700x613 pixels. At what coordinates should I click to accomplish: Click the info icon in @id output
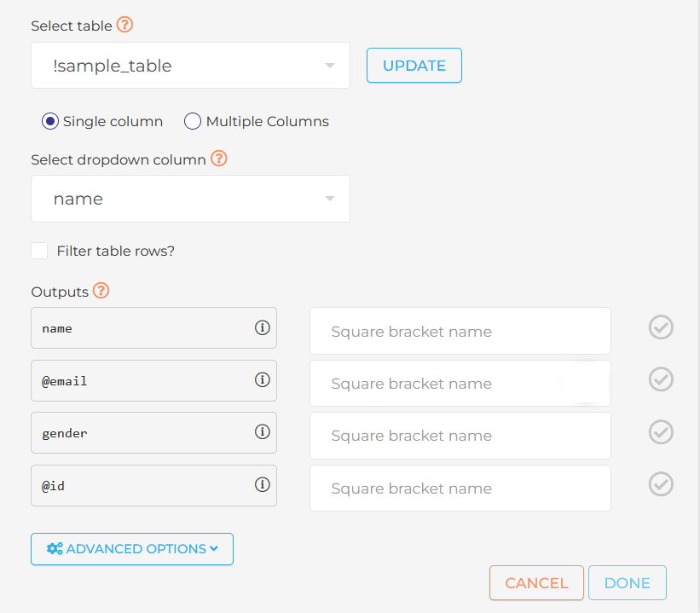(x=263, y=484)
